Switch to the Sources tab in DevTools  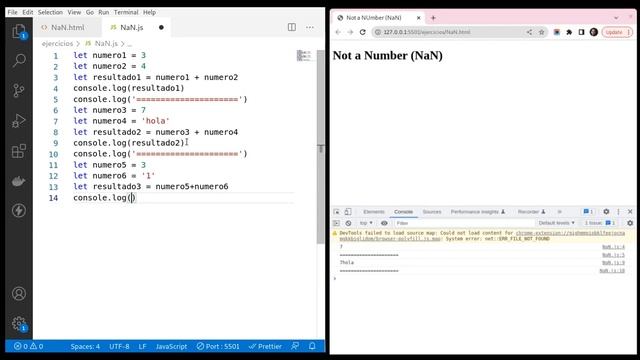[432, 211]
